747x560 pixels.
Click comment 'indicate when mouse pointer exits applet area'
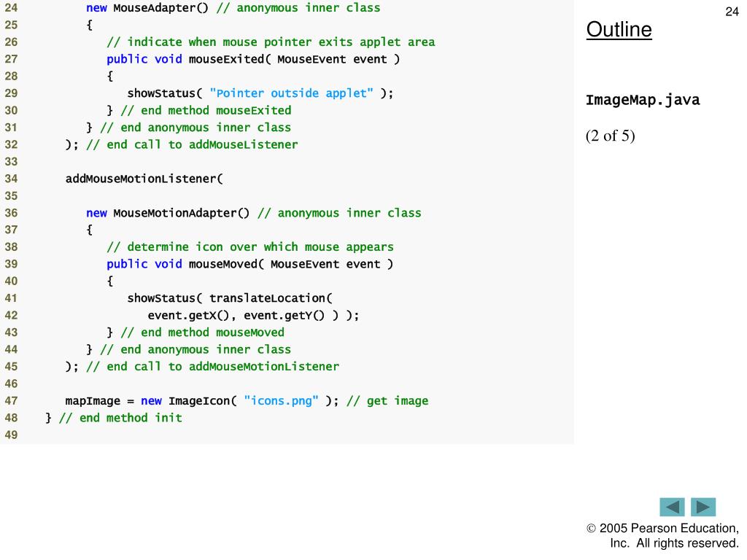271,42
